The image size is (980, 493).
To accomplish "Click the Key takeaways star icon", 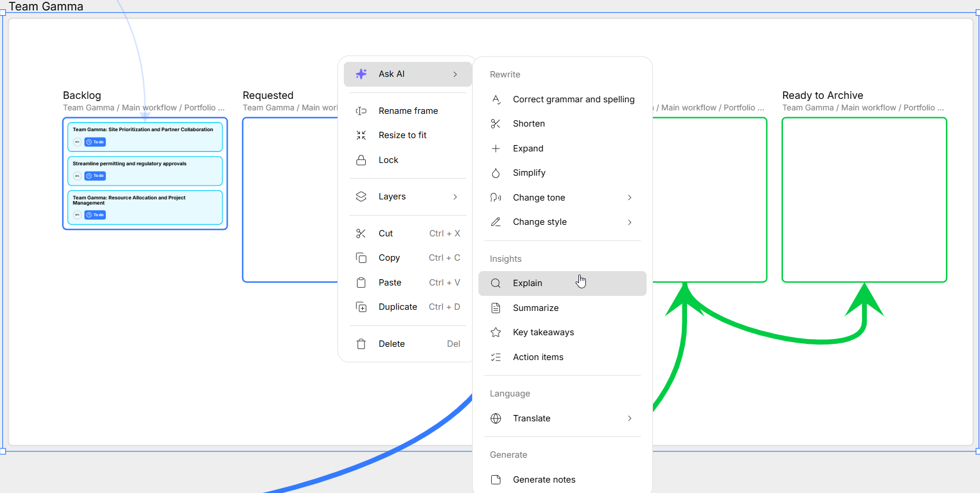I will click(496, 332).
